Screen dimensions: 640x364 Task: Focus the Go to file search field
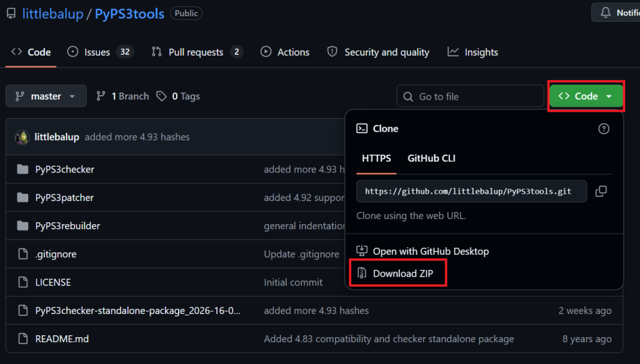coord(470,97)
